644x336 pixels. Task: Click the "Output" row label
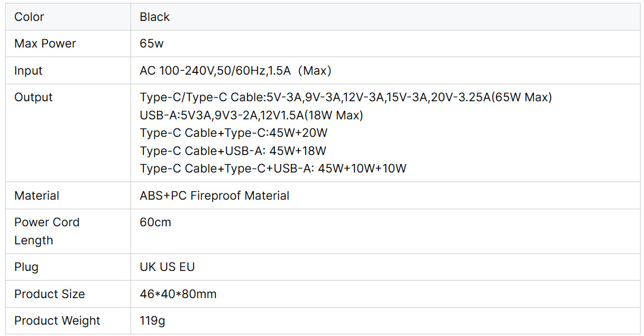[x=33, y=97]
